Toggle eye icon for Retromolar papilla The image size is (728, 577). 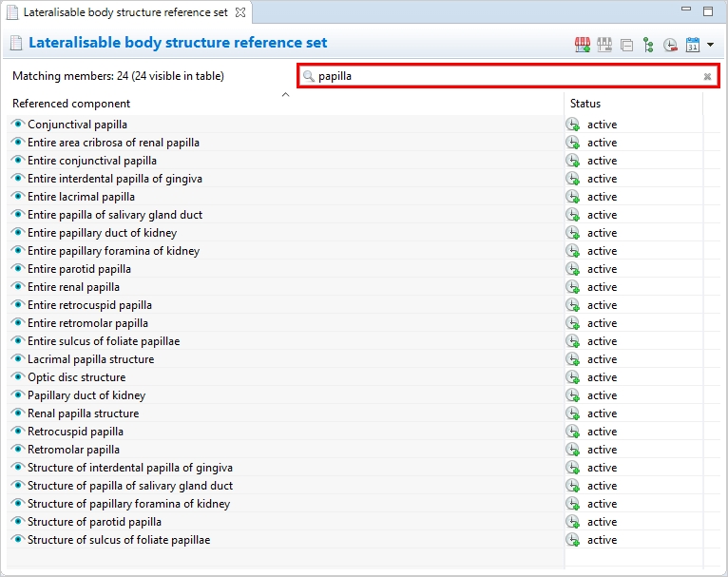pyautogui.click(x=17, y=450)
